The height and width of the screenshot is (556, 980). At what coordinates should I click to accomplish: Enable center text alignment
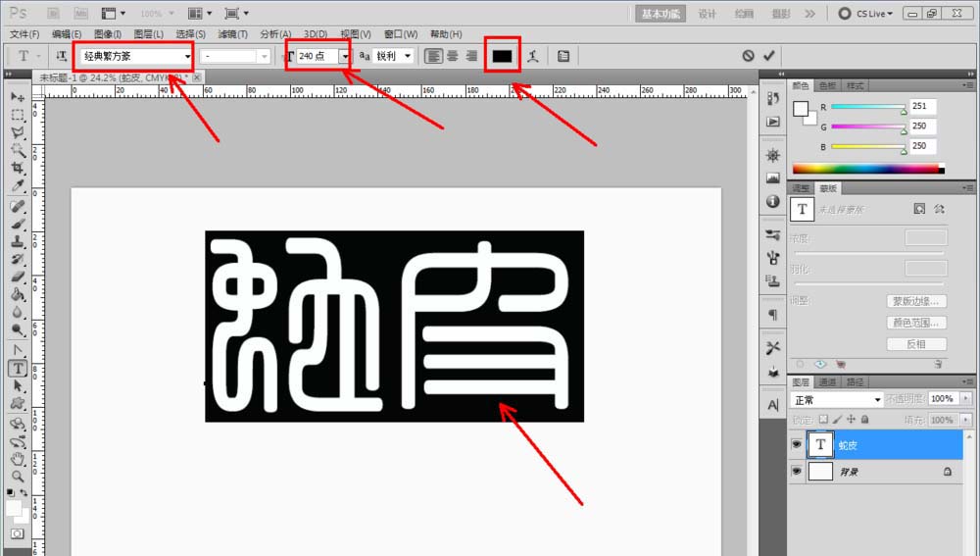pos(453,57)
